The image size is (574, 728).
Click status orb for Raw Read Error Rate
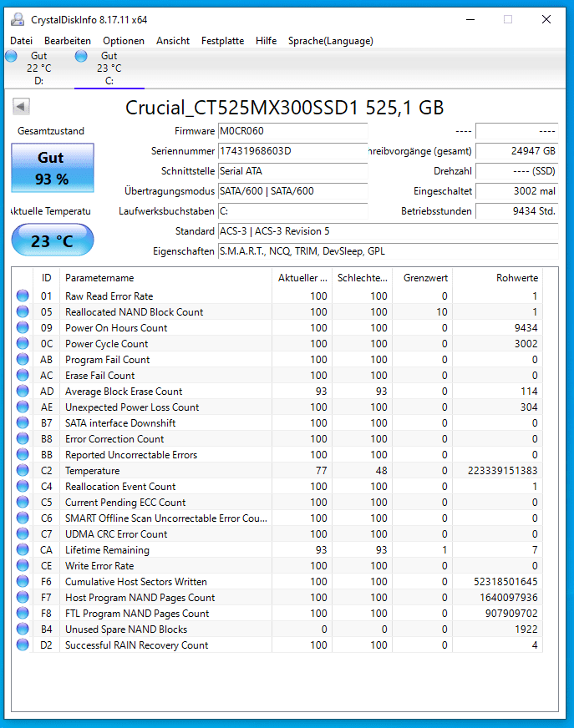(x=23, y=296)
